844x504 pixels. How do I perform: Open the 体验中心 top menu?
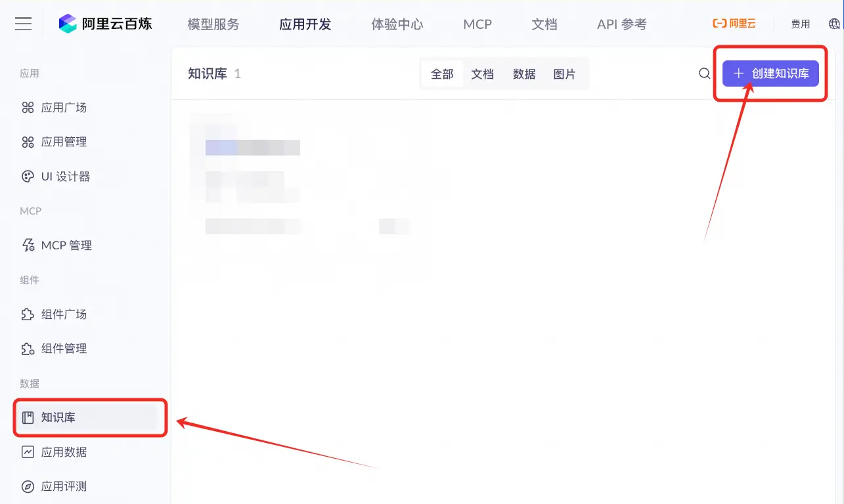[x=397, y=24]
